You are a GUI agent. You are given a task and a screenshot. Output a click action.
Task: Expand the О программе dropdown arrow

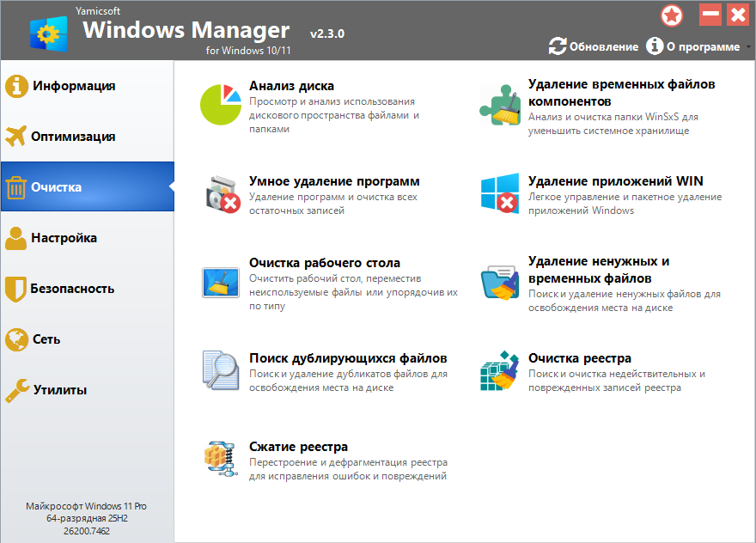(x=747, y=47)
